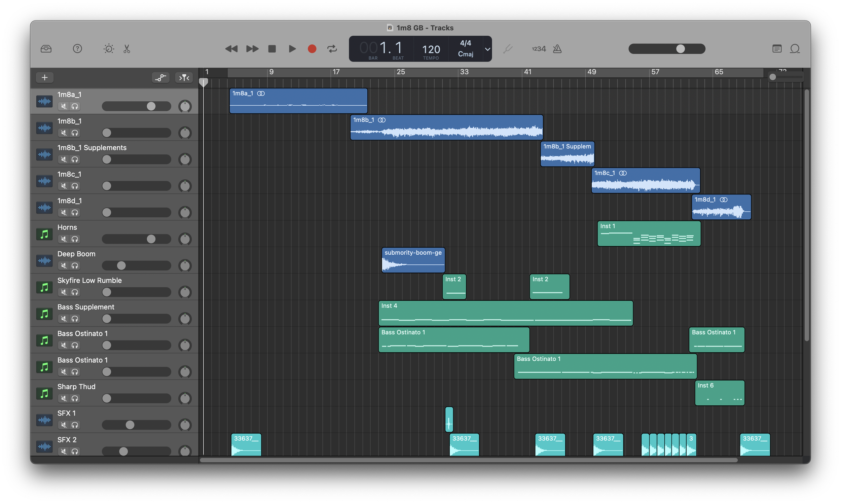841x504 pixels.
Task: Open the Notepad panel
Action: pos(777,49)
